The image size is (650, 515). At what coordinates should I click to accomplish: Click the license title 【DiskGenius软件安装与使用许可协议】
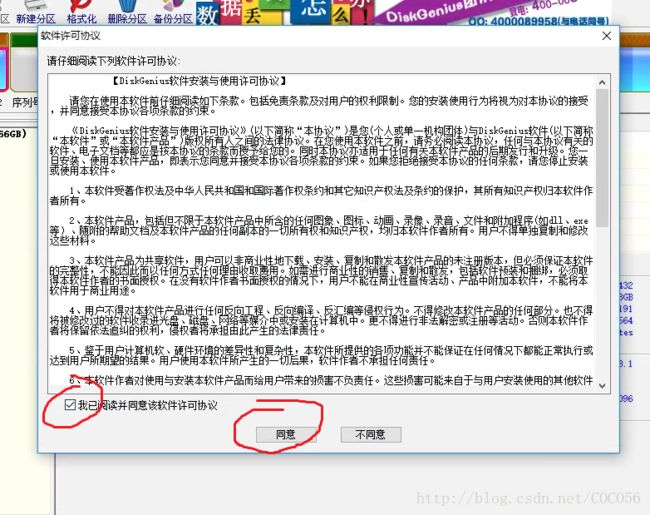(x=199, y=81)
